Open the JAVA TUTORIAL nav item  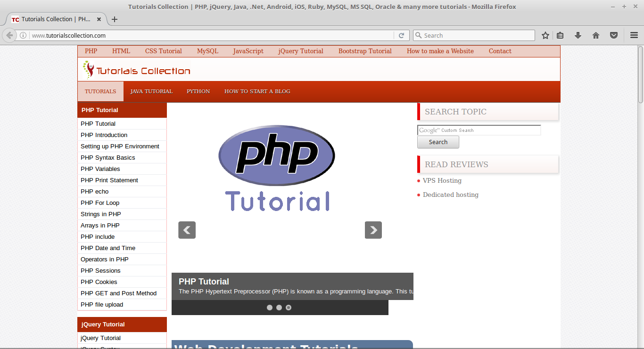coord(151,91)
